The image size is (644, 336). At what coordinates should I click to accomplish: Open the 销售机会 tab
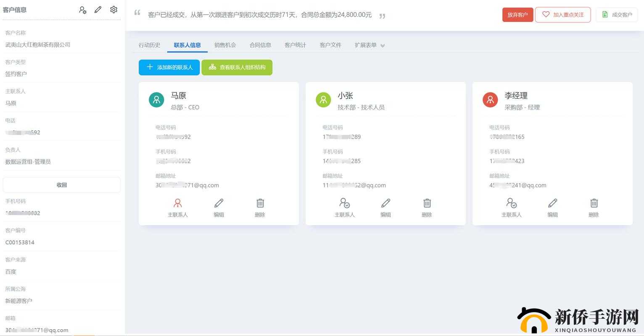pos(225,45)
